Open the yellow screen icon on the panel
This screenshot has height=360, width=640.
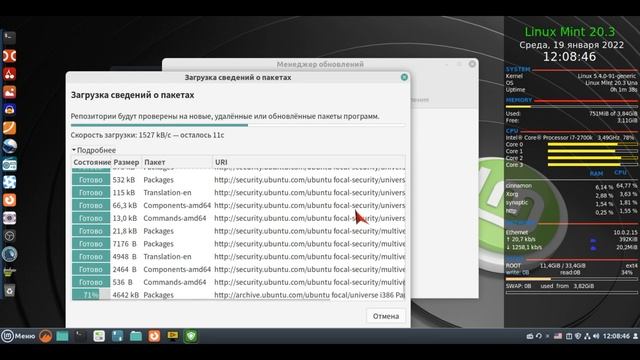[173, 336]
